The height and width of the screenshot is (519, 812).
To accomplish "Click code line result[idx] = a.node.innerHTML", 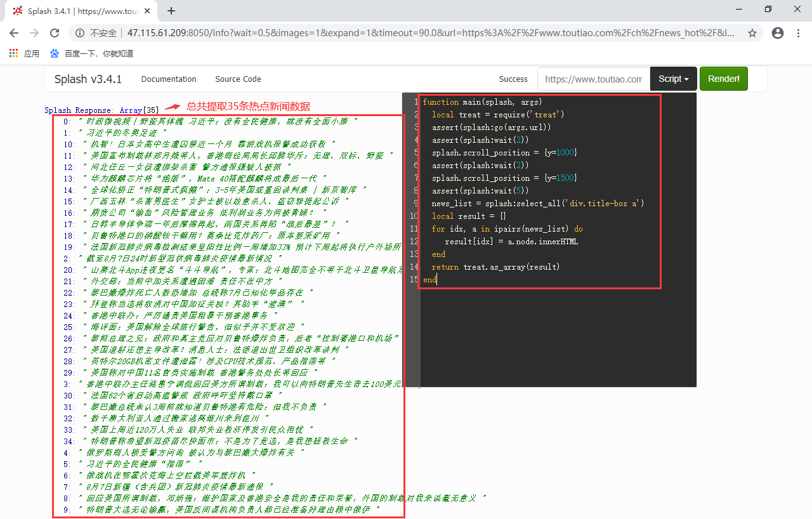I will [511, 241].
